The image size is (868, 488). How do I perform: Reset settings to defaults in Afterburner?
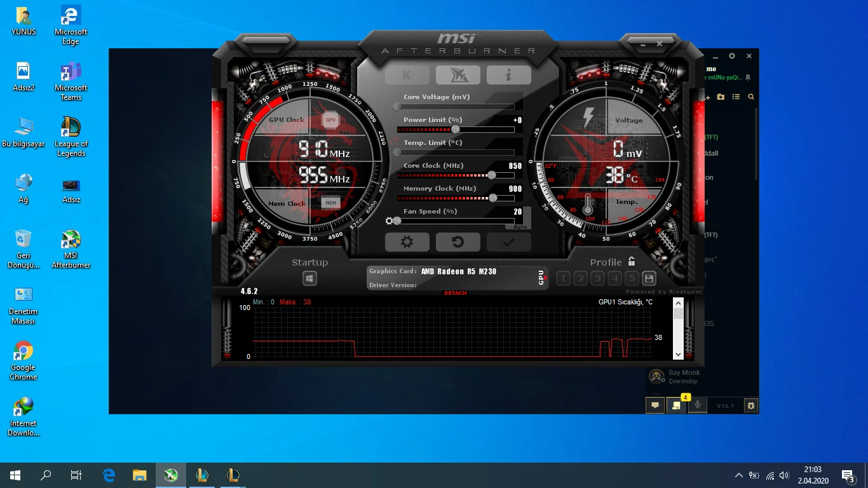(x=458, y=242)
